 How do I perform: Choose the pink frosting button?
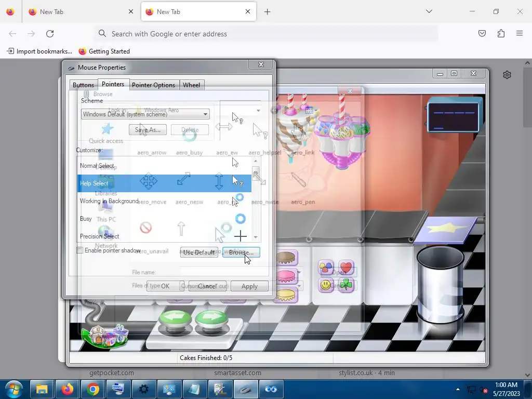[287, 275]
